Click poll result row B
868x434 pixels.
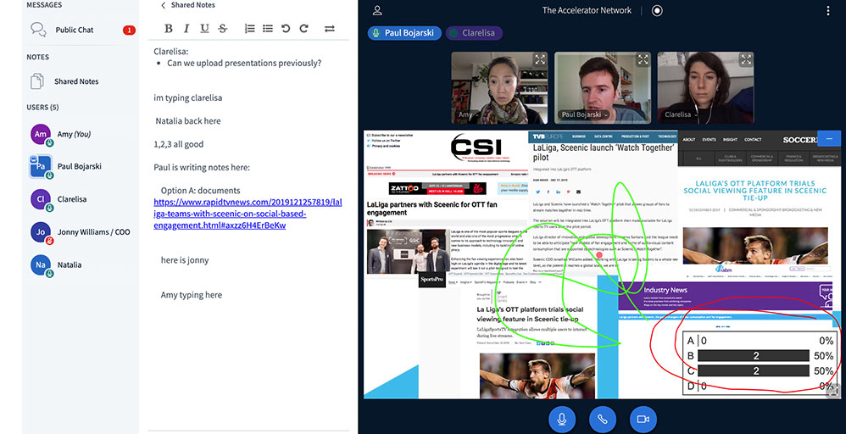pos(760,356)
